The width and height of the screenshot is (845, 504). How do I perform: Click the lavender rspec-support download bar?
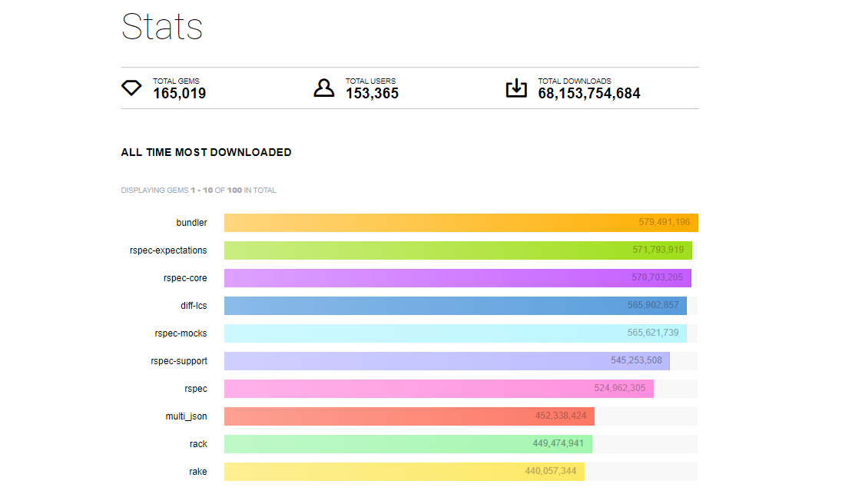[x=447, y=361]
